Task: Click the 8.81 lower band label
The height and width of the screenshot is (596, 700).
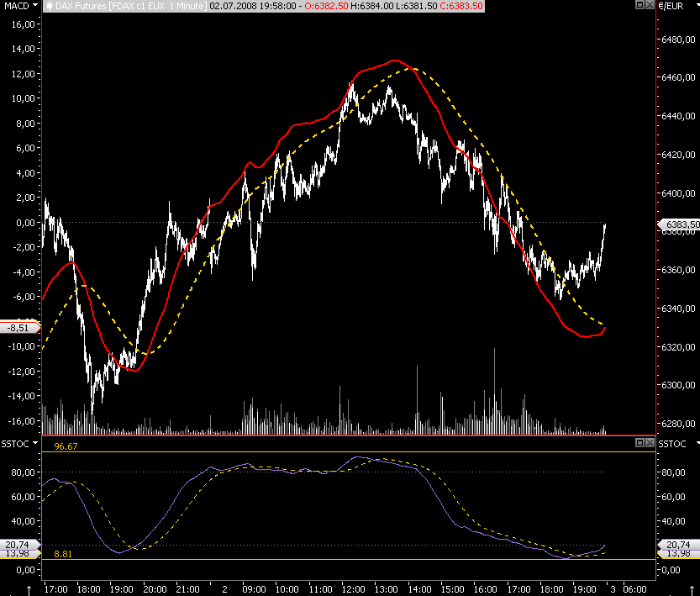Action: pos(63,554)
